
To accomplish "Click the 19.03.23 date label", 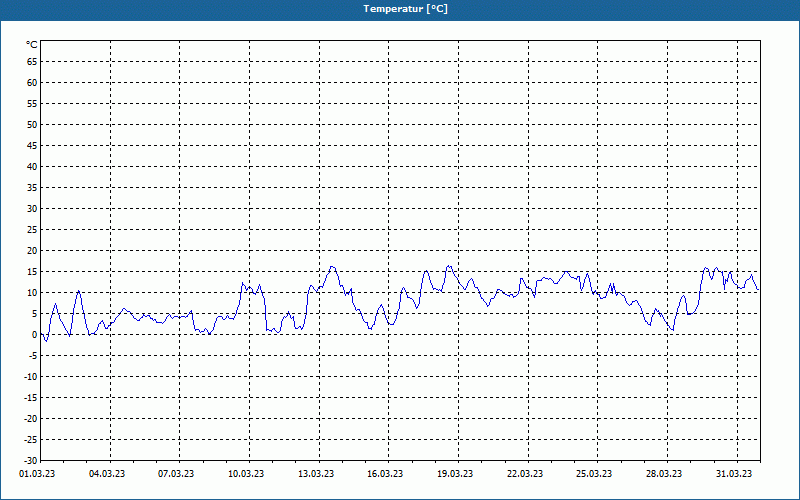I will pyautogui.click(x=455, y=473).
